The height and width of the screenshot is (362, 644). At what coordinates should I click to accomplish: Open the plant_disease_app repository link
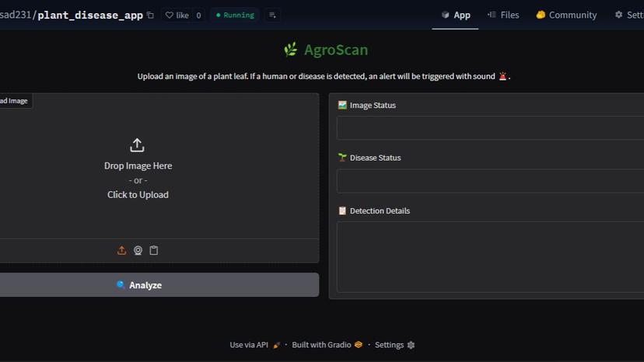(x=90, y=15)
